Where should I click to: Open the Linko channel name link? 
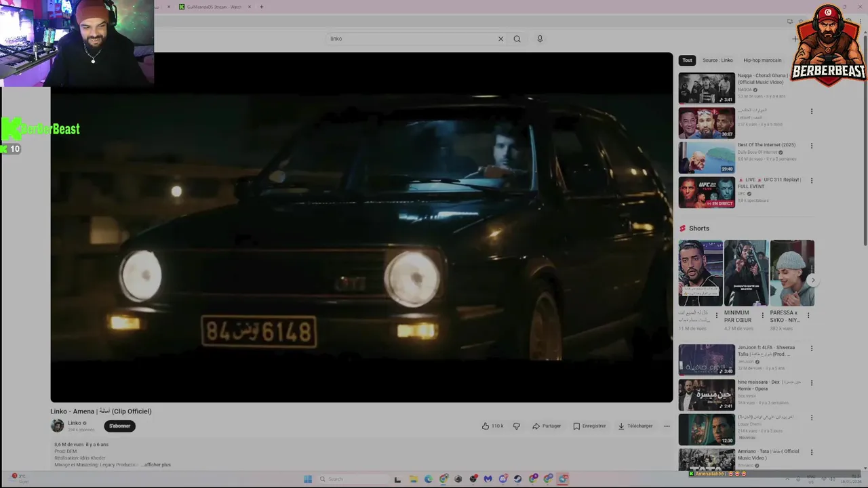click(x=74, y=423)
